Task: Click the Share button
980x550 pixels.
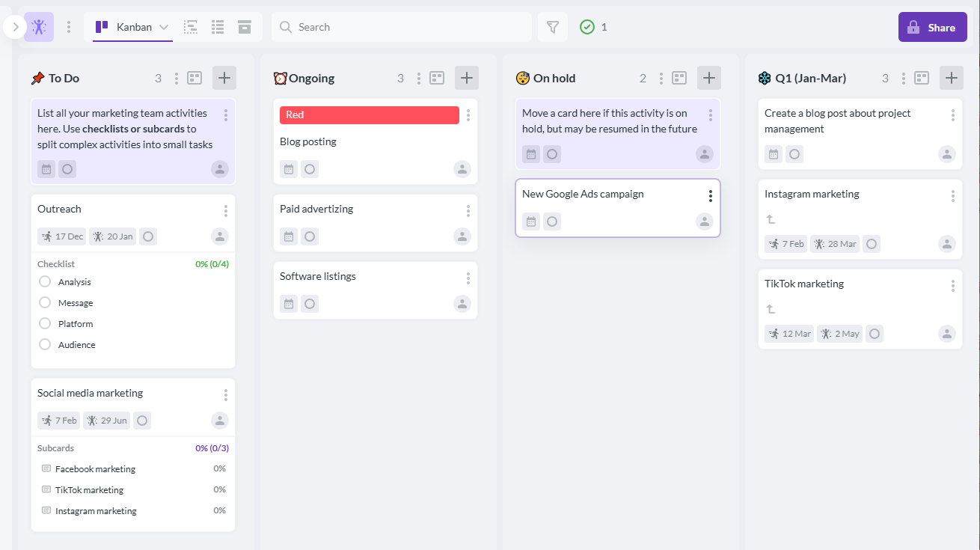Action: tap(932, 26)
